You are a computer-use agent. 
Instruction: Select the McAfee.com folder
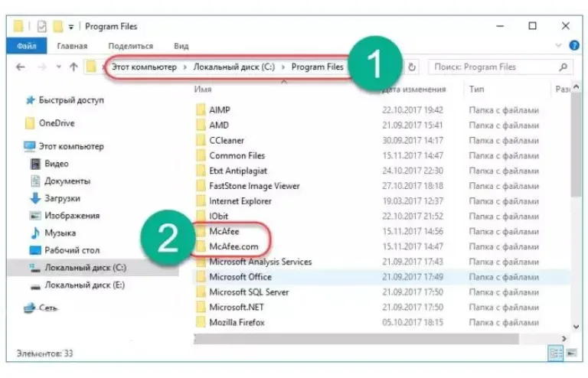click(234, 246)
